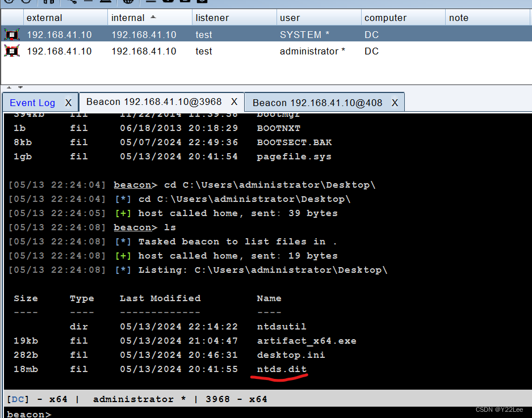The width and height of the screenshot is (532, 418).
Task: Click the DC computer cell in administrator row
Action: pyautogui.click(x=371, y=51)
